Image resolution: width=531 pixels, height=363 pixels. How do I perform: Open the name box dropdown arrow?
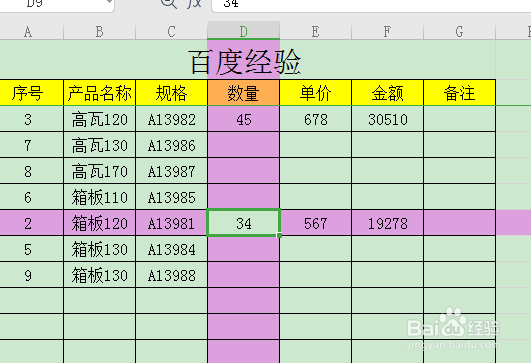point(109,2)
